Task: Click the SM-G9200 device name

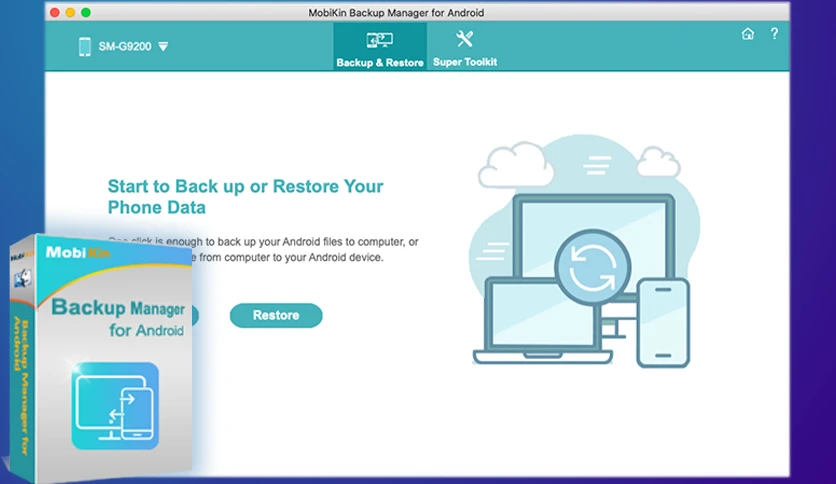Action: pos(125,47)
